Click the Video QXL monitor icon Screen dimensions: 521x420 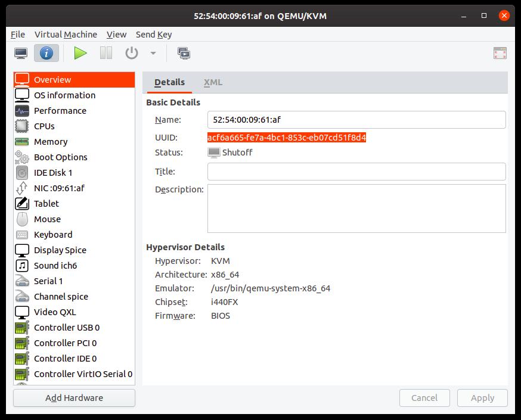22,312
